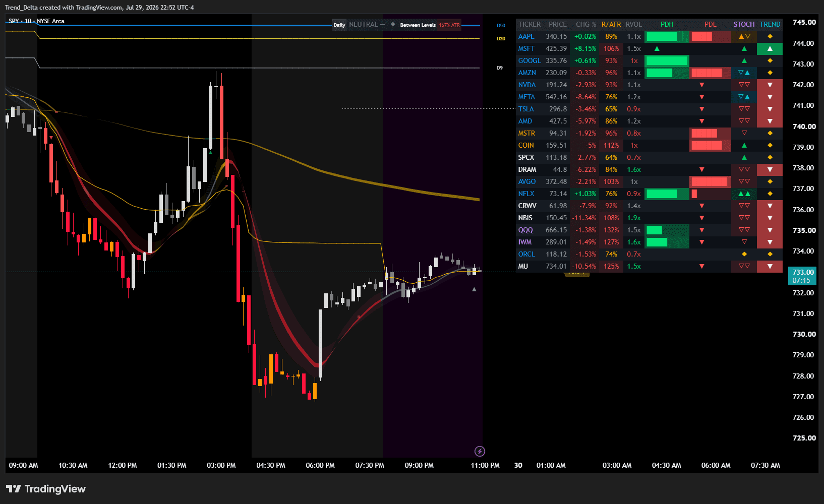Click the diamond icon beside NEUTRAL label
This screenshot has height=504, width=824.
pyautogui.click(x=393, y=24)
